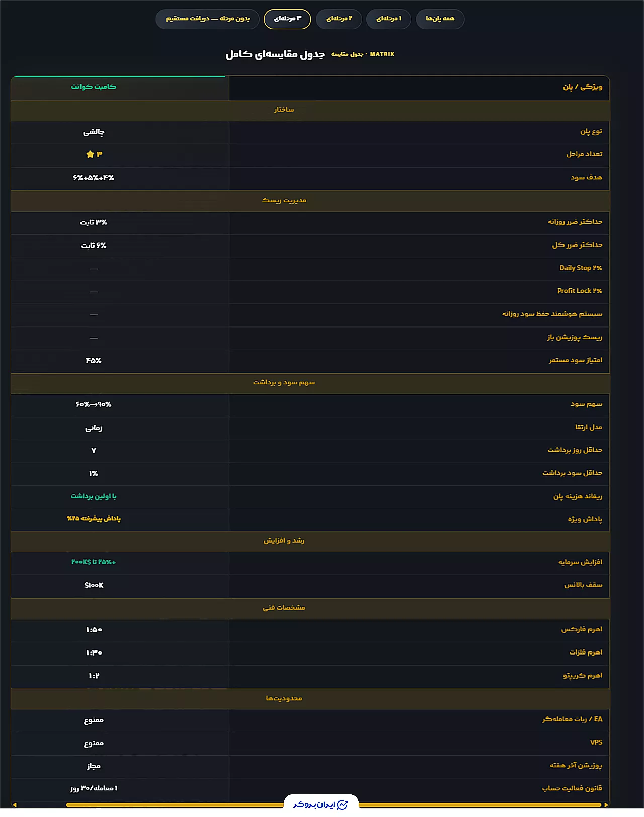Click the پاداش پیشرفته ٪۲۵ bonus text
Image resolution: width=644 pixels, height=817 pixels.
point(94,519)
